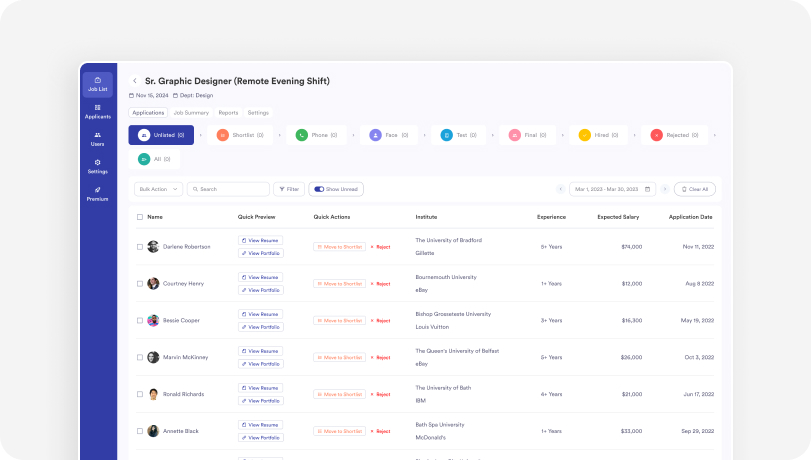The image size is (811, 460).
Task: Open the Applicants sidebar icon
Action: [x=97, y=107]
